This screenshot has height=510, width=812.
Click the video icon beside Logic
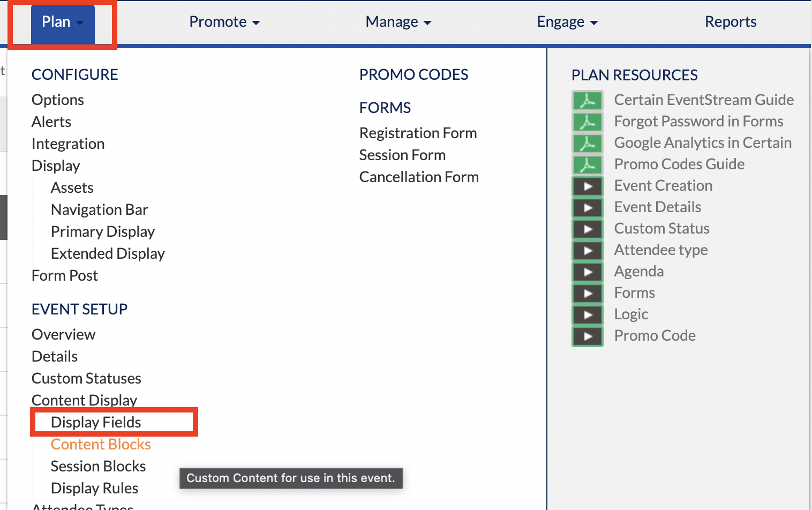pos(588,314)
